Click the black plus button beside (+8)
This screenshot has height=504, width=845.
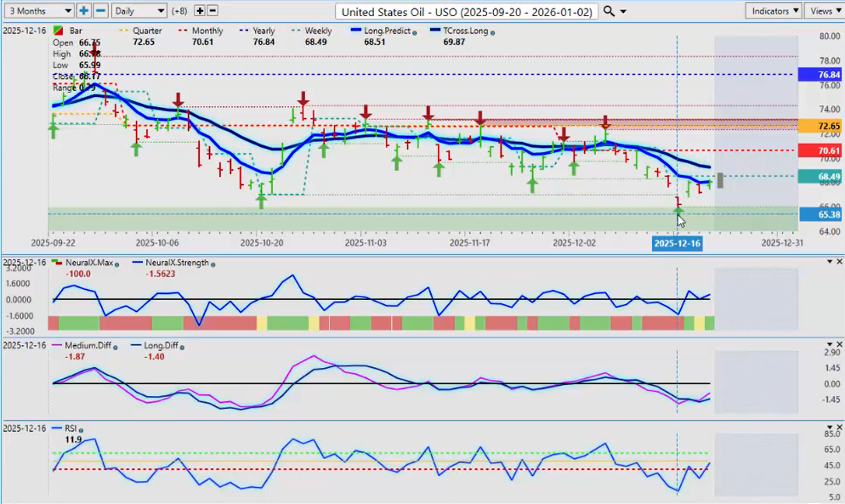pos(200,11)
